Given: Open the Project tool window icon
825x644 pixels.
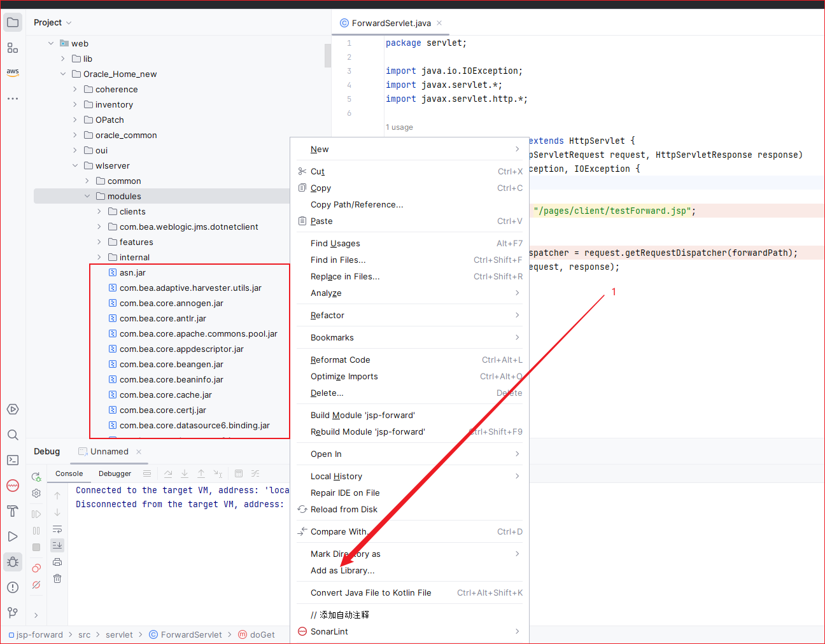Looking at the screenshot, I should click(x=13, y=22).
